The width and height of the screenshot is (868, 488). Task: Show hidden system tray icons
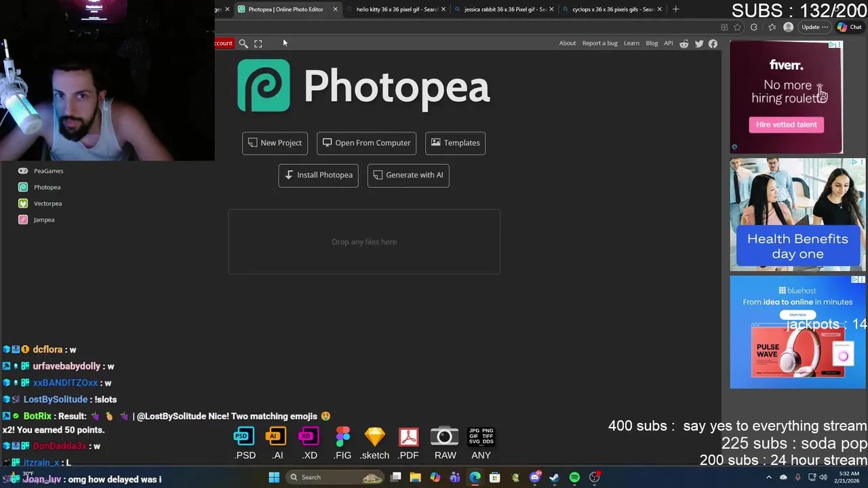[x=769, y=477]
